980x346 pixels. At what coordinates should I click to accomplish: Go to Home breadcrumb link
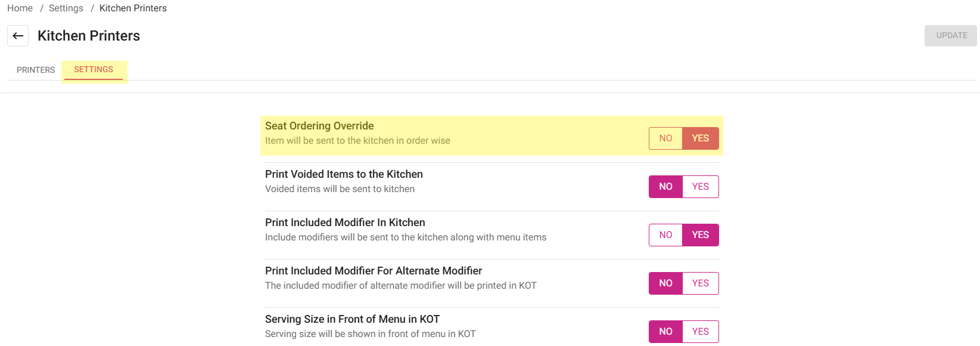pyautogui.click(x=20, y=8)
